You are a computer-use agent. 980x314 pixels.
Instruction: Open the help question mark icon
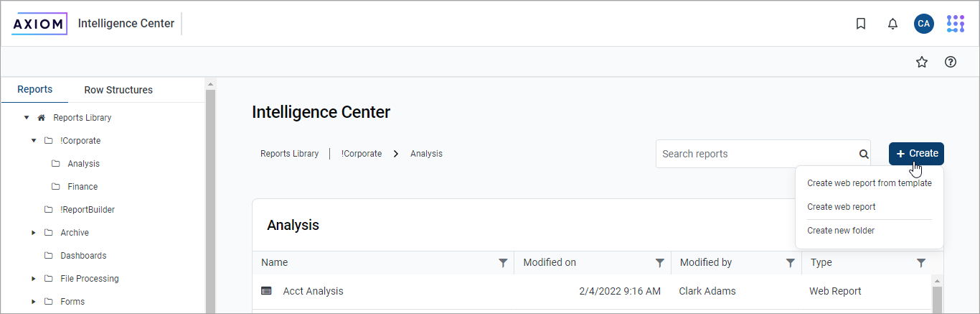click(x=951, y=62)
